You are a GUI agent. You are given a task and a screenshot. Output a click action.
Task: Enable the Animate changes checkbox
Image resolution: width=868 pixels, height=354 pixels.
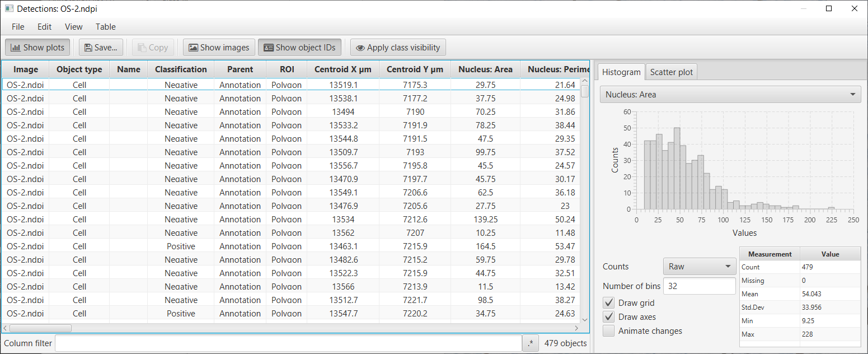608,331
